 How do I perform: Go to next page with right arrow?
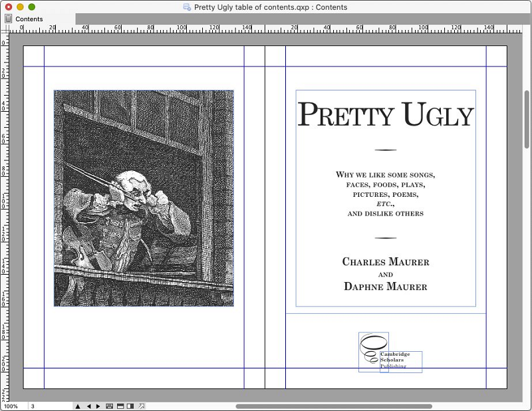pos(98,406)
